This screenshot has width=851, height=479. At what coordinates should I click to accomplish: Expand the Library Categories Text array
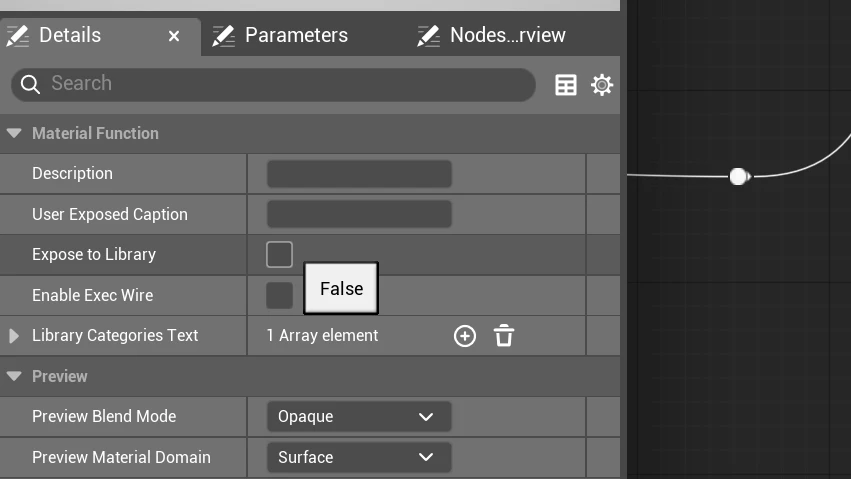[x=14, y=336]
